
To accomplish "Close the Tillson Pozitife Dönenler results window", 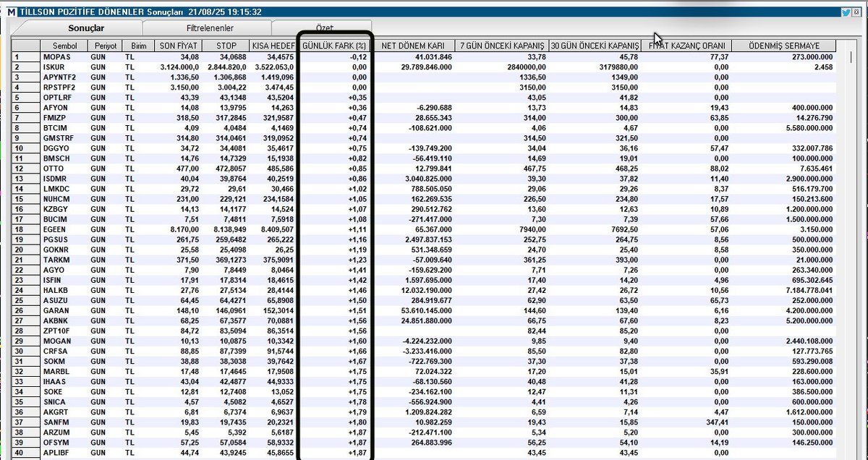I will click(x=856, y=12).
